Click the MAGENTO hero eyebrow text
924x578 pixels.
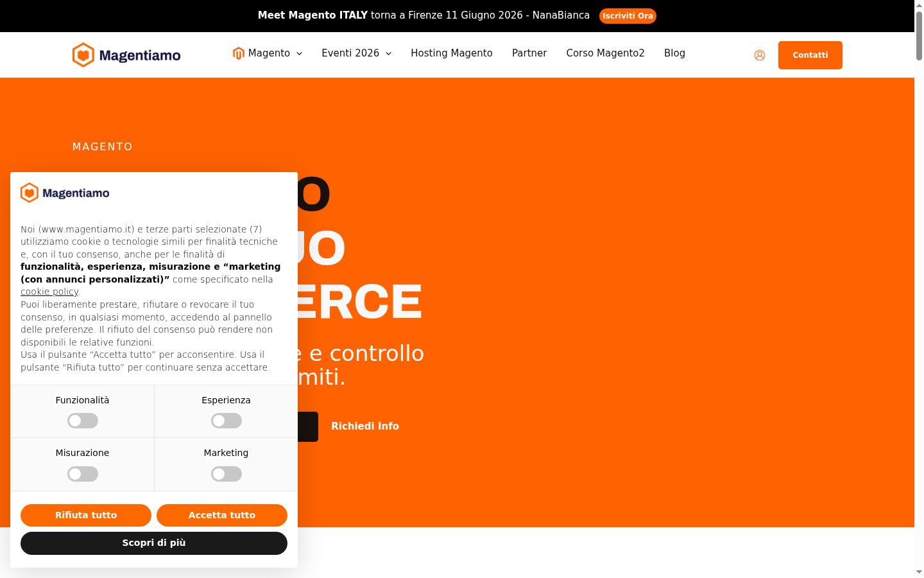coord(103,147)
